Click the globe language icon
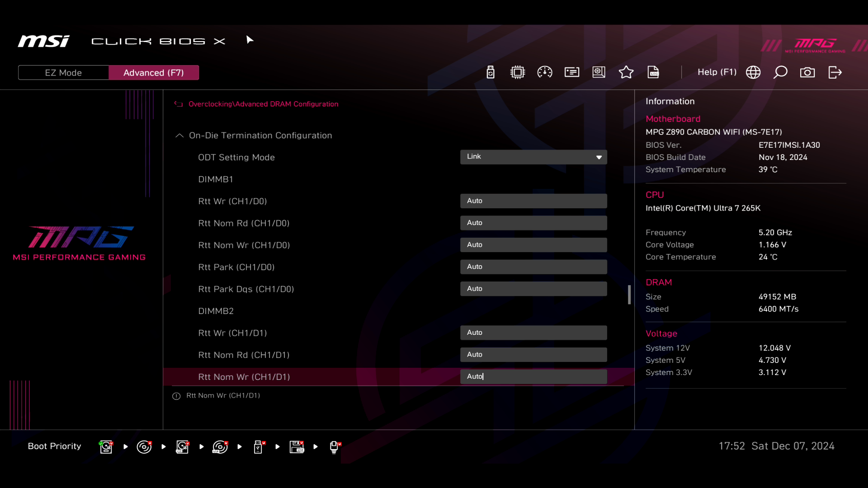This screenshot has height=488, width=868. (x=753, y=72)
